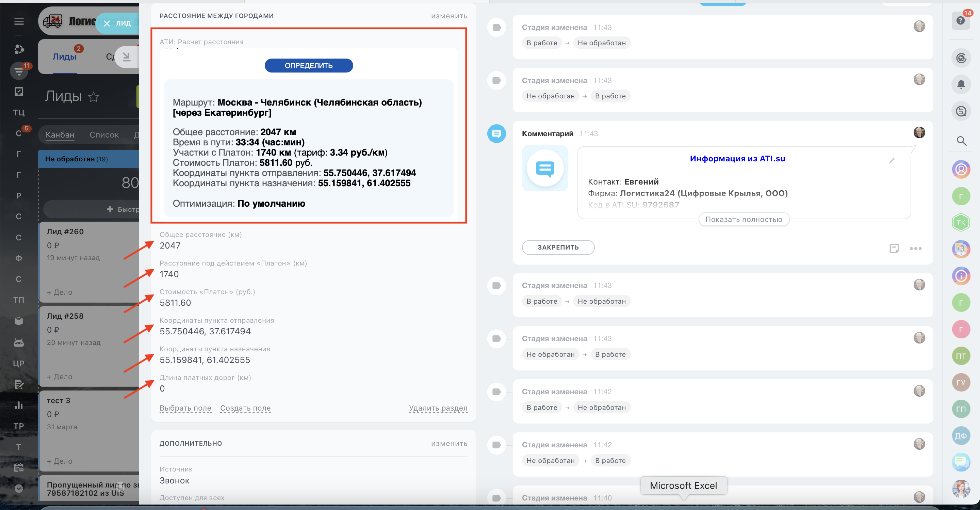Viewport: 980px width, 510px height.
Task: Add Leads page to favorites star
Action: pyautogui.click(x=94, y=97)
